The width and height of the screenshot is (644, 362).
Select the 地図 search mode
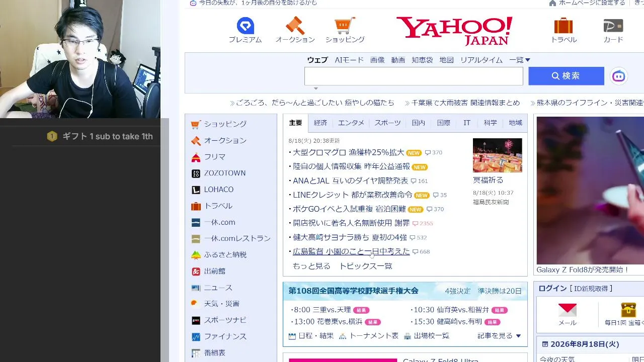coord(446,60)
